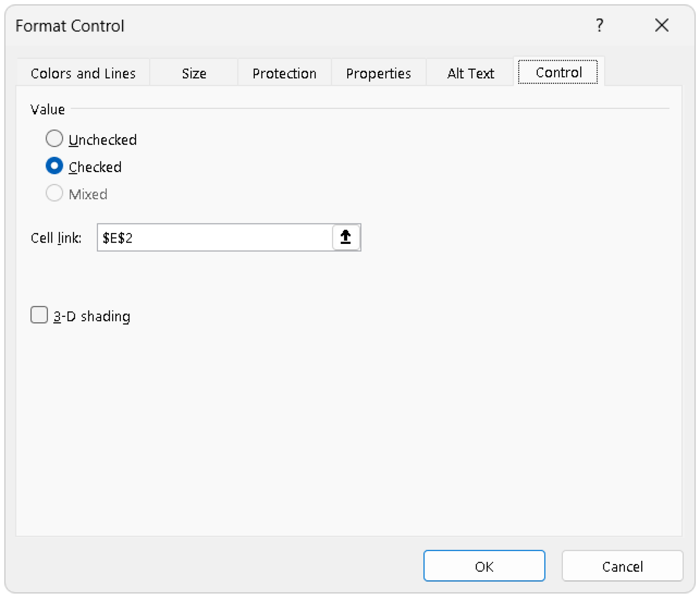Click the Cell link label
Image resolution: width=700 pixels, height=600 pixels.
[x=56, y=238]
